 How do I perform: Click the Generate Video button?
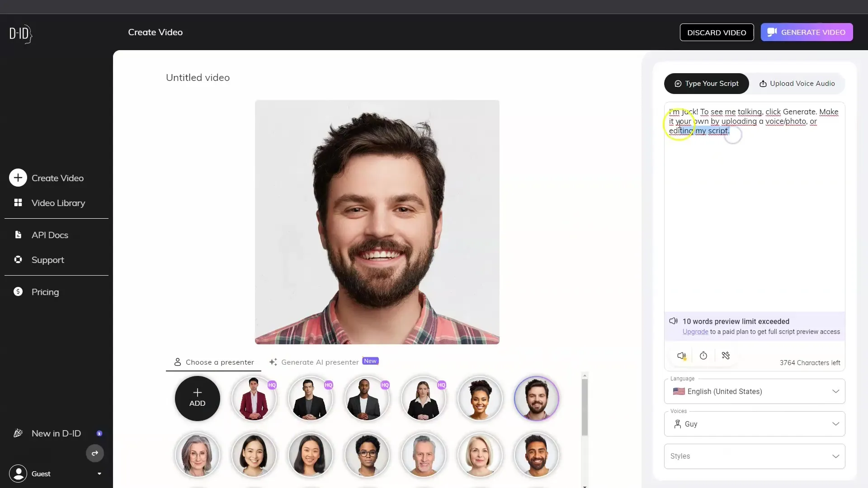tap(807, 32)
